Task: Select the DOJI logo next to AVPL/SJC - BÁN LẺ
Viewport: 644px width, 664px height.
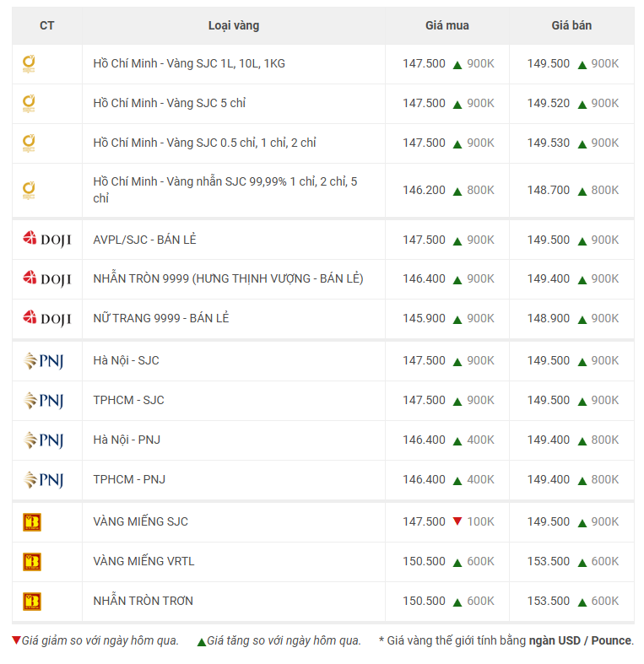Action: [46, 240]
